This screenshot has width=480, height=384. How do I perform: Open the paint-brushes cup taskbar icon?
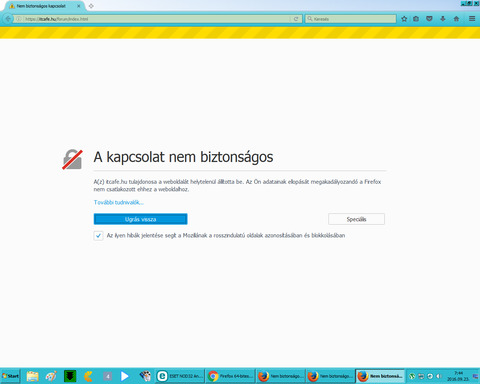click(x=145, y=376)
